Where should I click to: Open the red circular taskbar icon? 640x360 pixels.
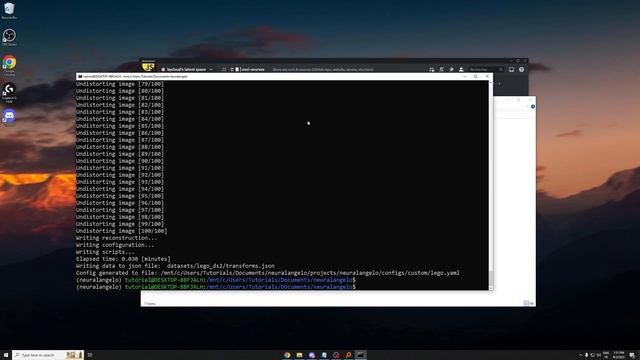(x=336, y=355)
